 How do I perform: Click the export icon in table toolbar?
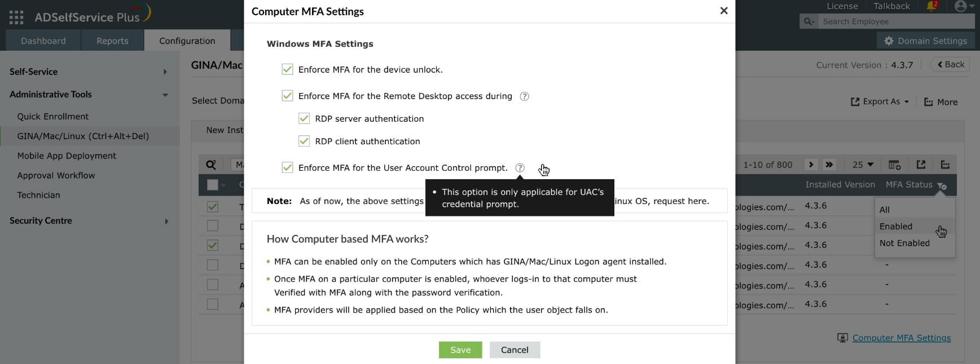coord(921,165)
